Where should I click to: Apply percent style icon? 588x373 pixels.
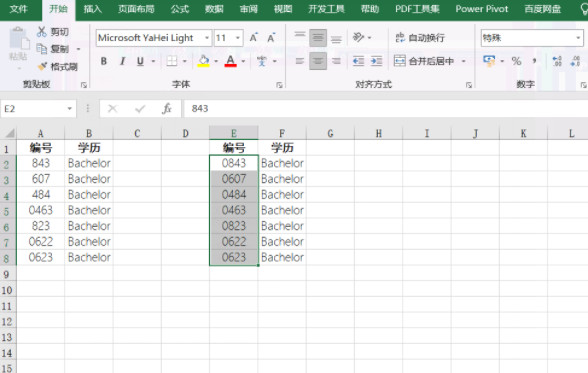516,61
